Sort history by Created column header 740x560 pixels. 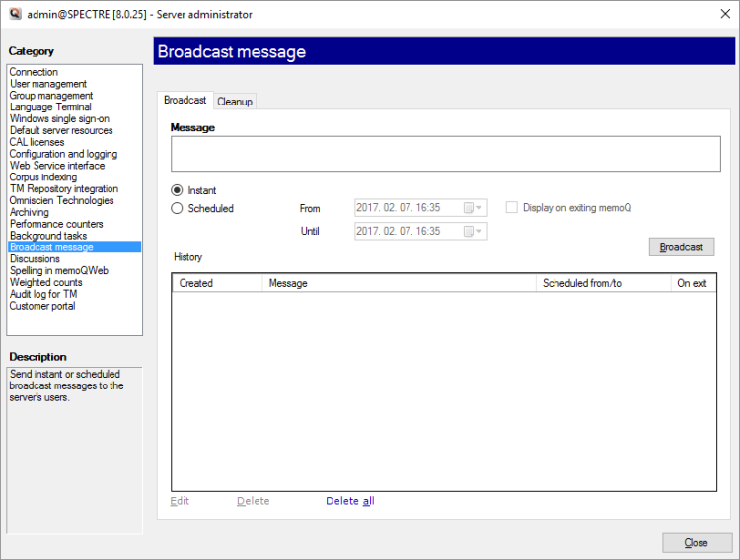click(217, 283)
